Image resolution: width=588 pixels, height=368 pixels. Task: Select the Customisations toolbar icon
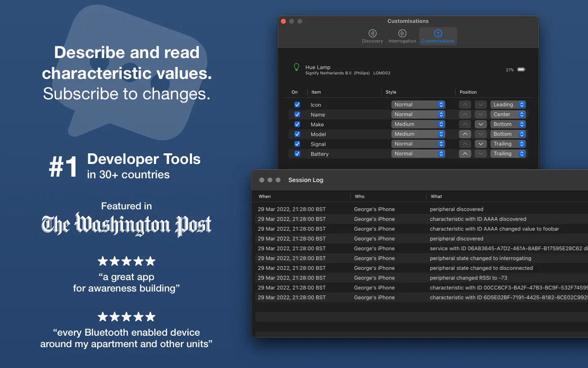438,36
